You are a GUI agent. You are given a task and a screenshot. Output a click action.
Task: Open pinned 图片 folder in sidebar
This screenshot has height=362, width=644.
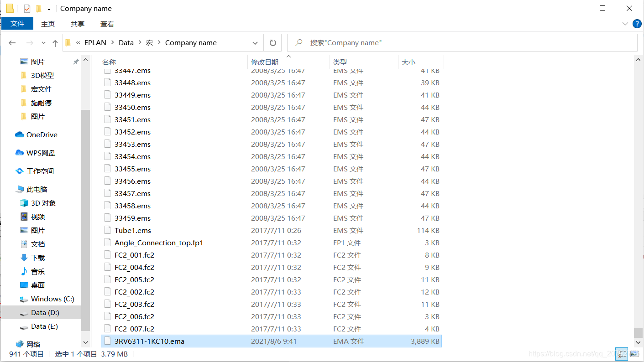pyautogui.click(x=38, y=62)
